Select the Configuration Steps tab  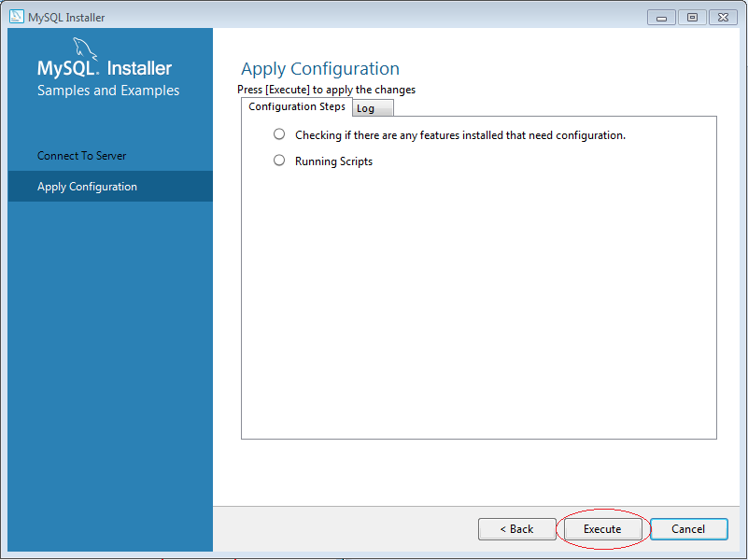coord(297,106)
